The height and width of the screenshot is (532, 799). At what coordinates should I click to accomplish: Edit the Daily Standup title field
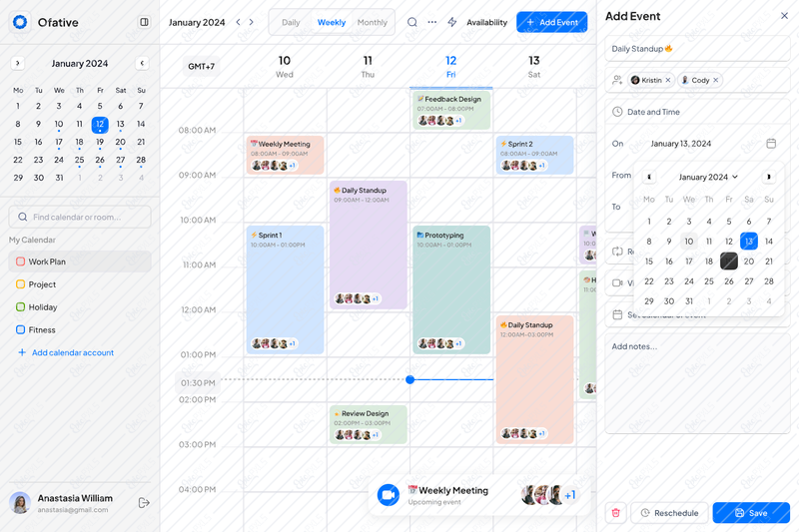(x=697, y=49)
